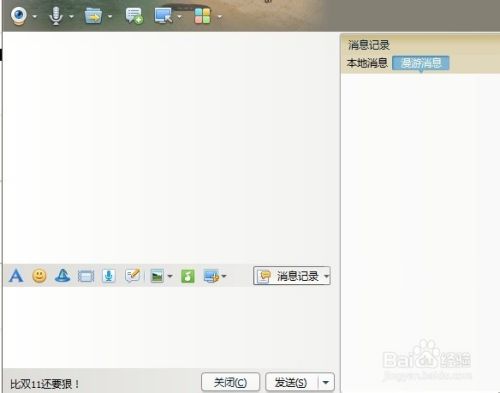Screen dimensions: 500x393
Task: Send a picture using image icon
Action: [x=157, y=276]
